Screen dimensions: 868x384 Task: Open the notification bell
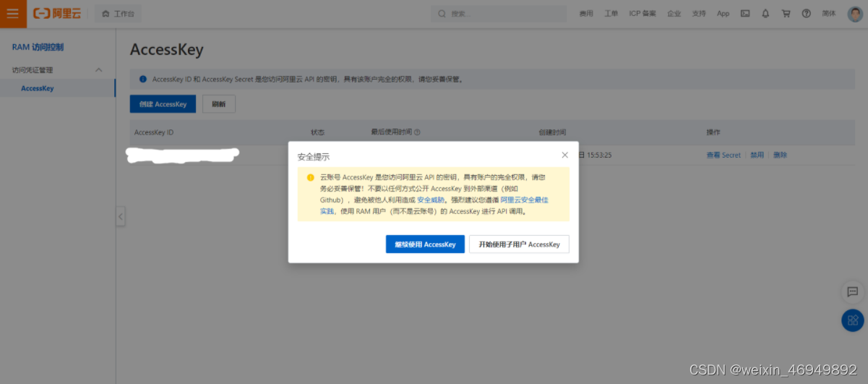765,14
